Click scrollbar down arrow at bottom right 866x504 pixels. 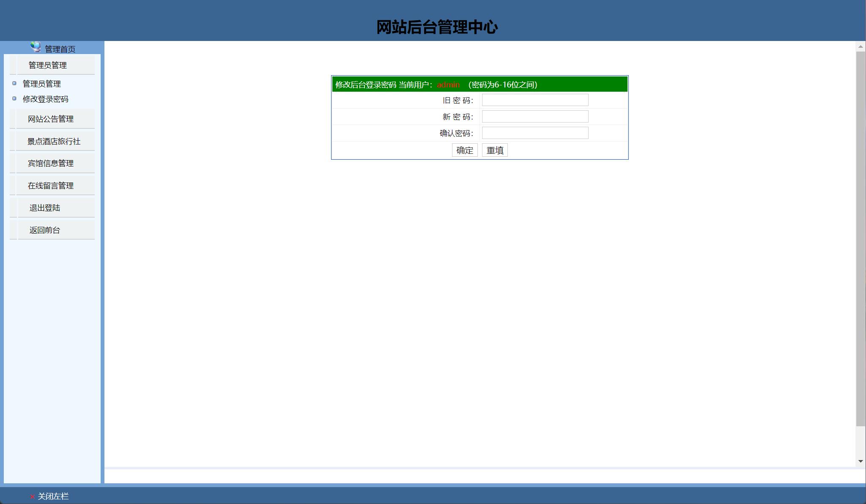click(860, 461)
